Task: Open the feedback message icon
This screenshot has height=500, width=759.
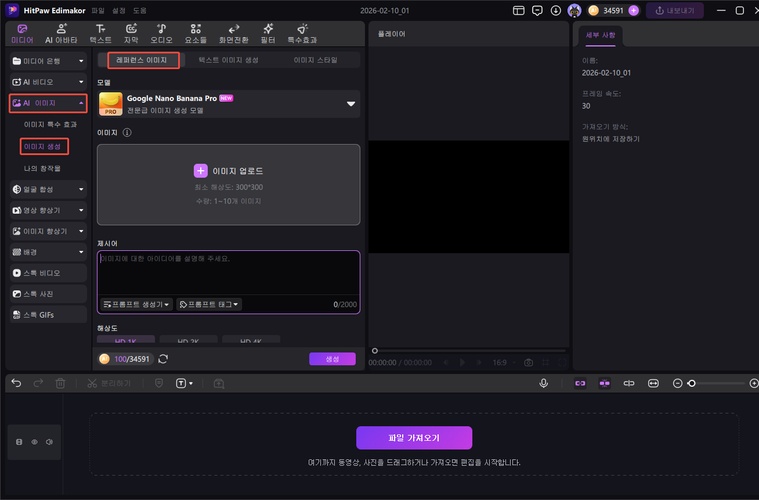Action: tap(537, 10)
